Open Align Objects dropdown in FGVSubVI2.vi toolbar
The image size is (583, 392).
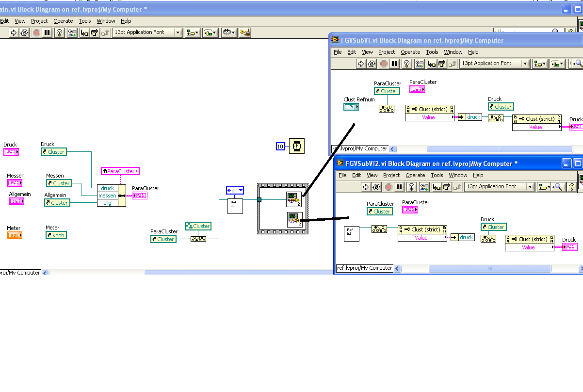click(x=545, y=187)
